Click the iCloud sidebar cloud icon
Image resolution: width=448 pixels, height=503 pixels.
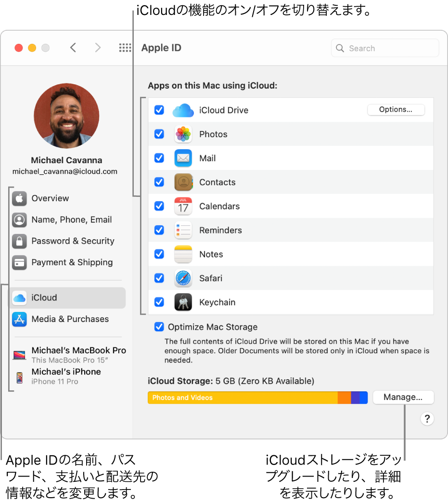point(20,298)
